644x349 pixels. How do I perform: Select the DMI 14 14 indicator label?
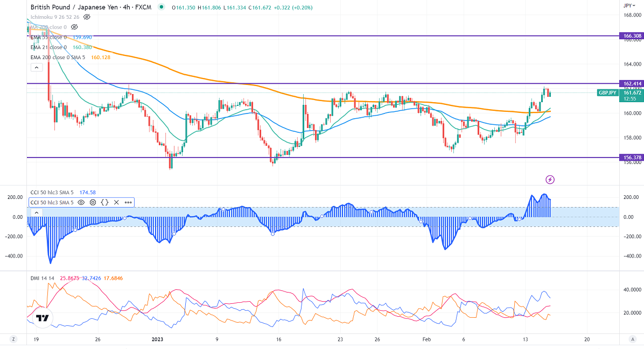44,277
